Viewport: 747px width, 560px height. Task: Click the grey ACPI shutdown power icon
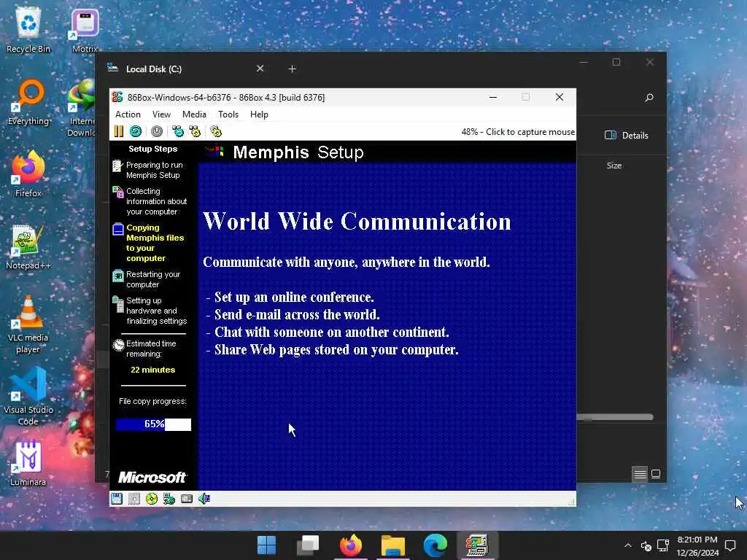(x=157, y=131)
